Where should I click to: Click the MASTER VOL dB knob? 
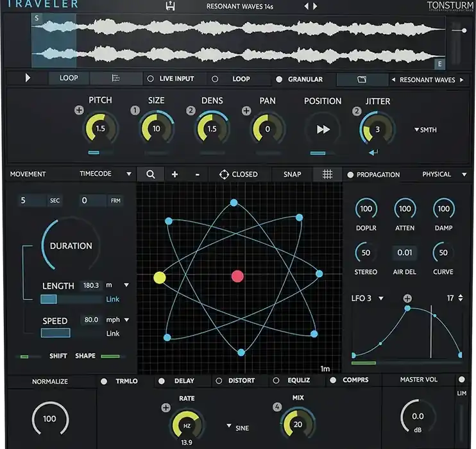click(418, 416)
